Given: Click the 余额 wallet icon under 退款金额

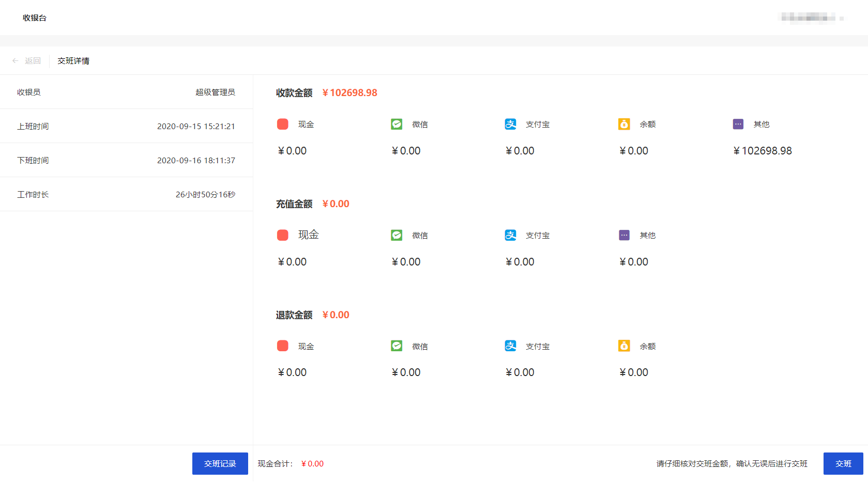Looking at the screenshot, I should [x=624, y=346].
